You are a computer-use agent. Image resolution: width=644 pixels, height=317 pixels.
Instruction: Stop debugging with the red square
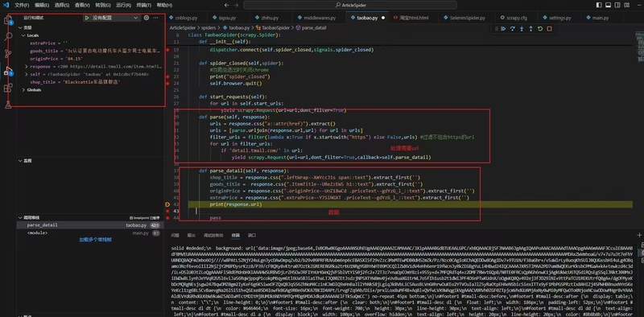click(549, 29)
